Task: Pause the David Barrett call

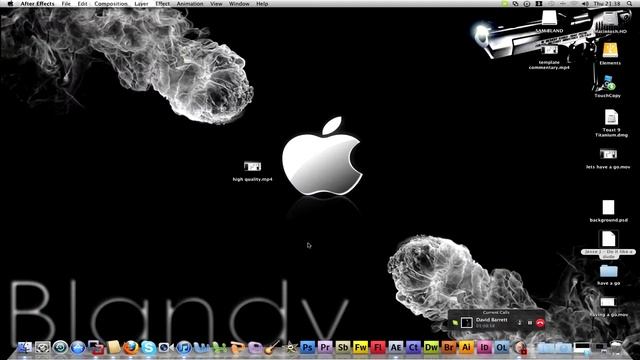Action: click(530, 323)
